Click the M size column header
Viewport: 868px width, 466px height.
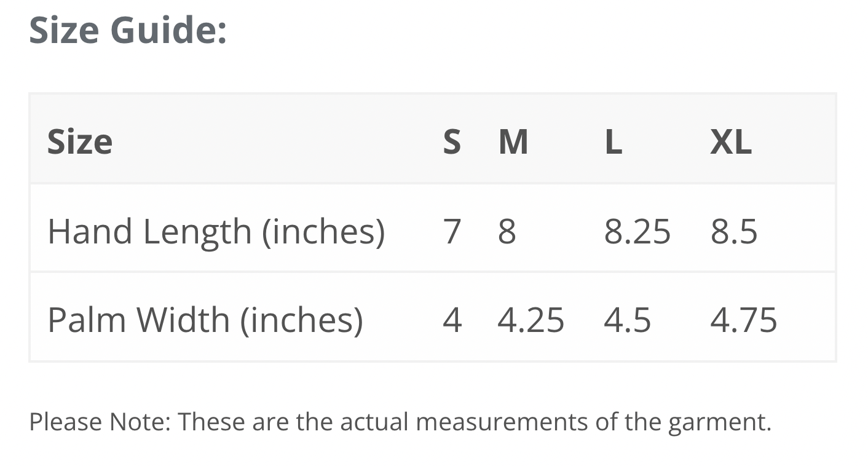513,142
